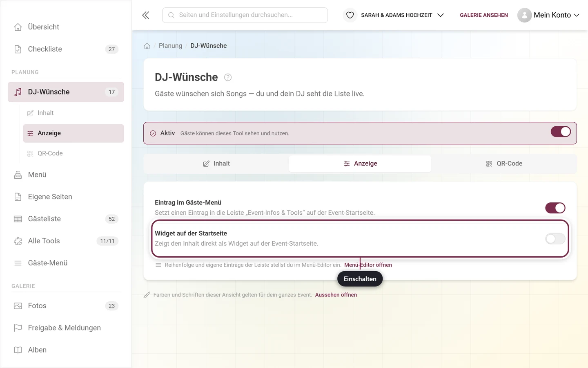Open Gästeliste in sidebar
This screenshot has height=368, width=588.
pos(66,219)
